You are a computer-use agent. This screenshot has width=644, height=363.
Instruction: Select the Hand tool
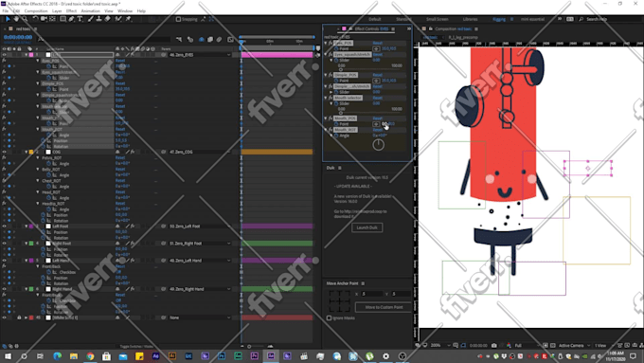tap(16, 19)
